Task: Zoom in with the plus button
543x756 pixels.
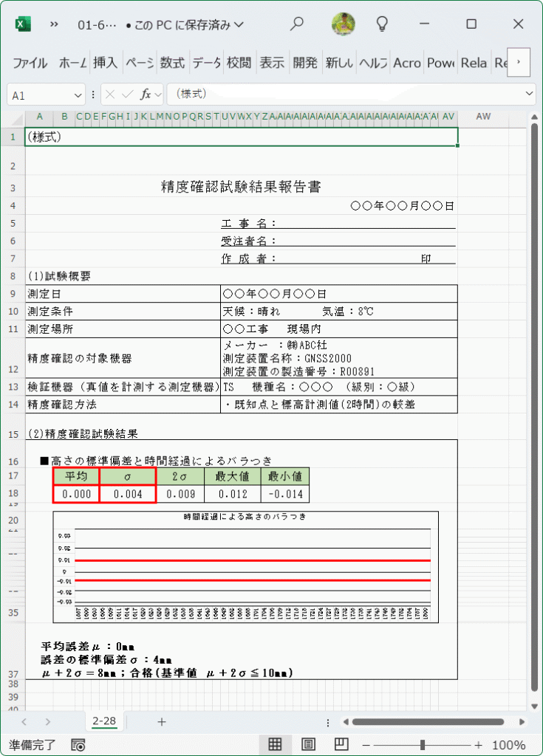Action: (x=478, y=745)
